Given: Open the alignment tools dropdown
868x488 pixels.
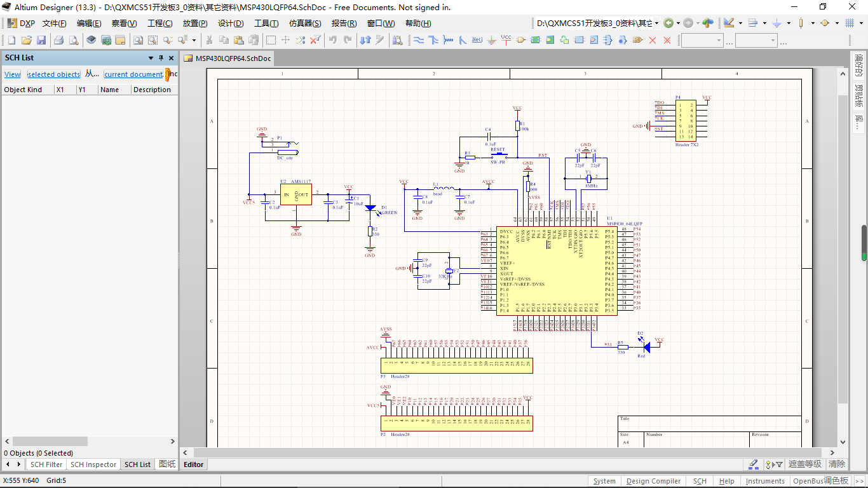Looking at the screenshot, I should [764, 23].
